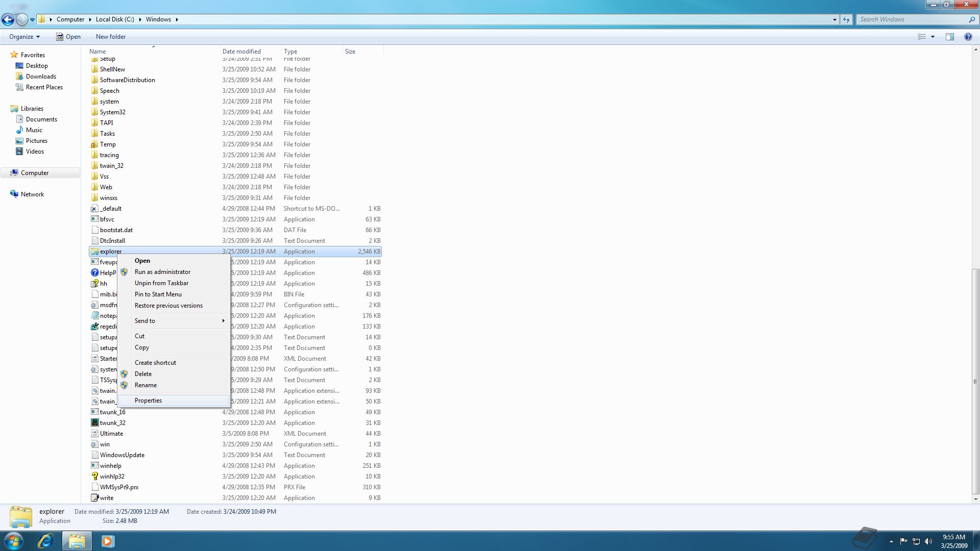980x551 pixels.
Task: Expand Windows breadcrumb arrow
Action: coord(177,19)
